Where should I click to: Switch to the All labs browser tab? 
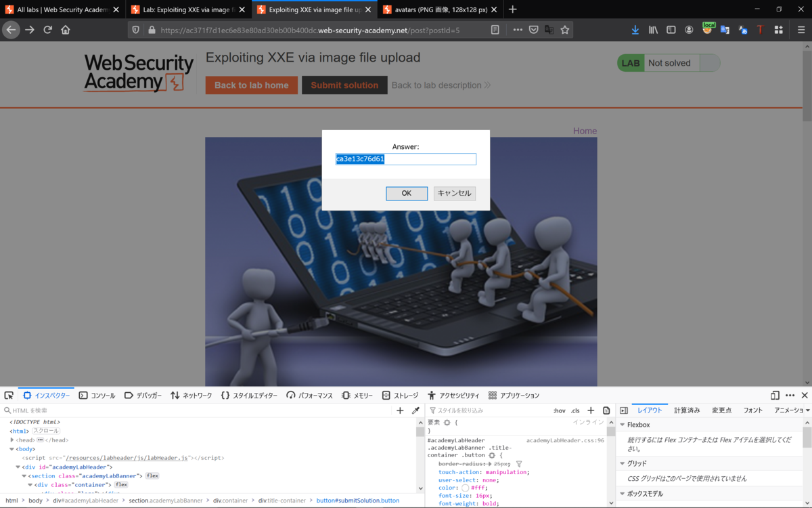(63, 9)
